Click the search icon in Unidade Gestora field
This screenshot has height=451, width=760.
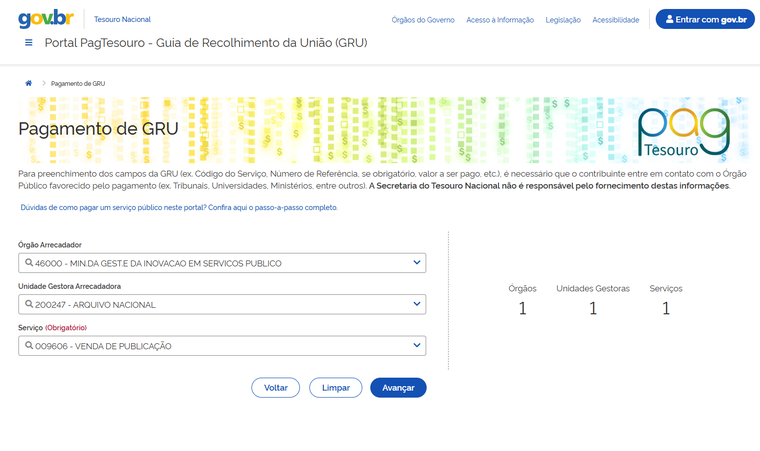(x=29, y=304)
